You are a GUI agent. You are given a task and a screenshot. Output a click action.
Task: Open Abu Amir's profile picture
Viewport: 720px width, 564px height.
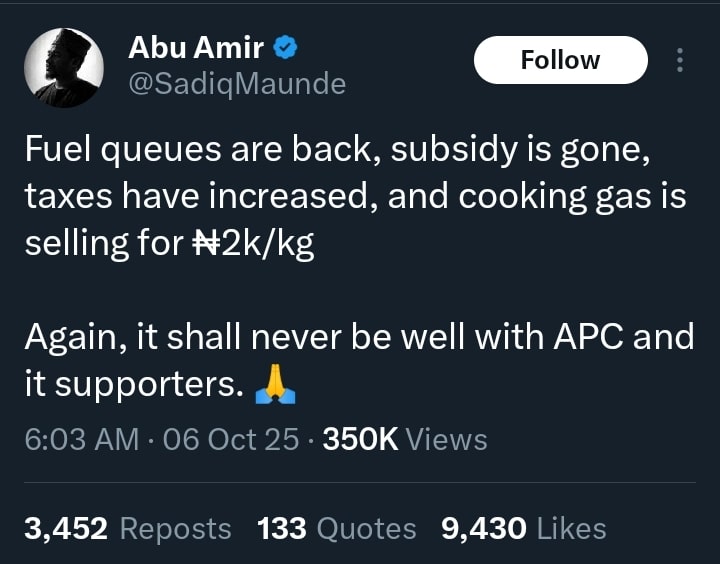point(63,67)
